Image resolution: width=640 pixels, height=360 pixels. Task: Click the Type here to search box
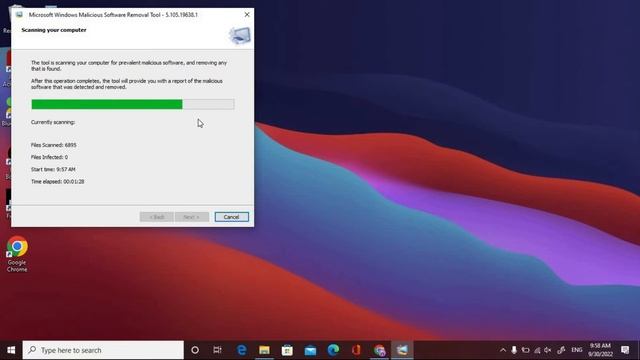(103, 350)
